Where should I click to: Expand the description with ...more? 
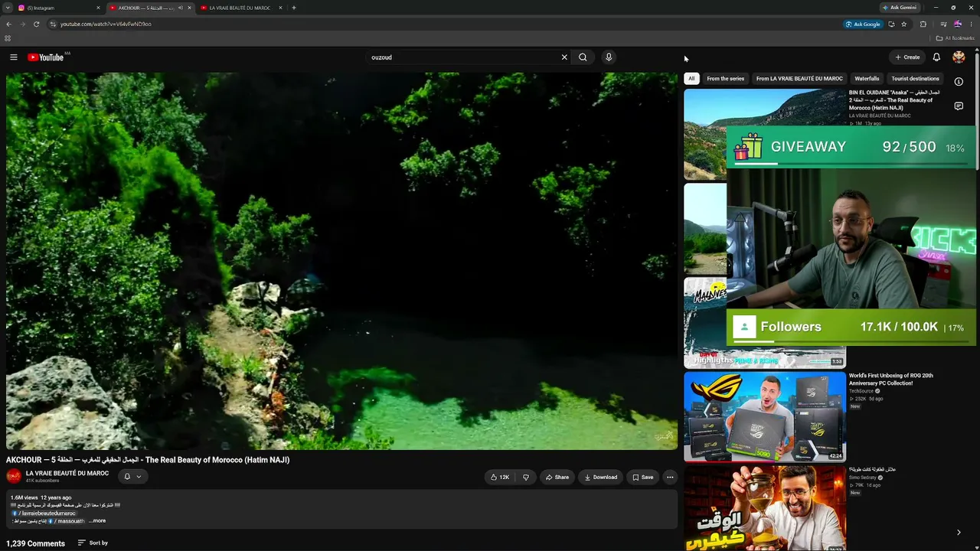pyautogui.click(x=97, y=521)
